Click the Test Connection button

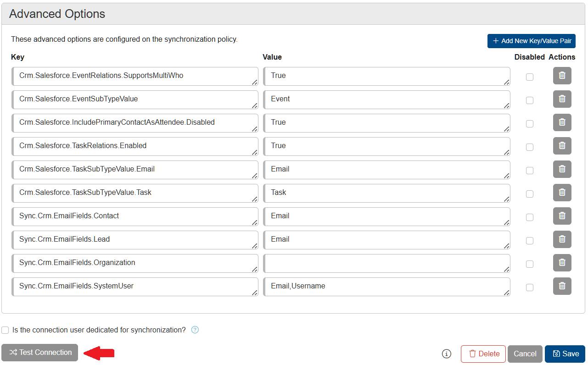[x=39, y=353]
